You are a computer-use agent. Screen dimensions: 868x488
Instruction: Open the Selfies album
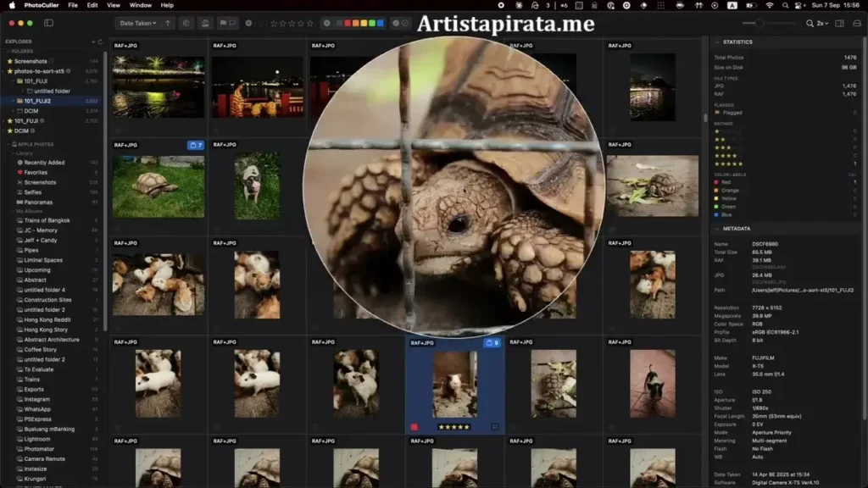point(33,192)
